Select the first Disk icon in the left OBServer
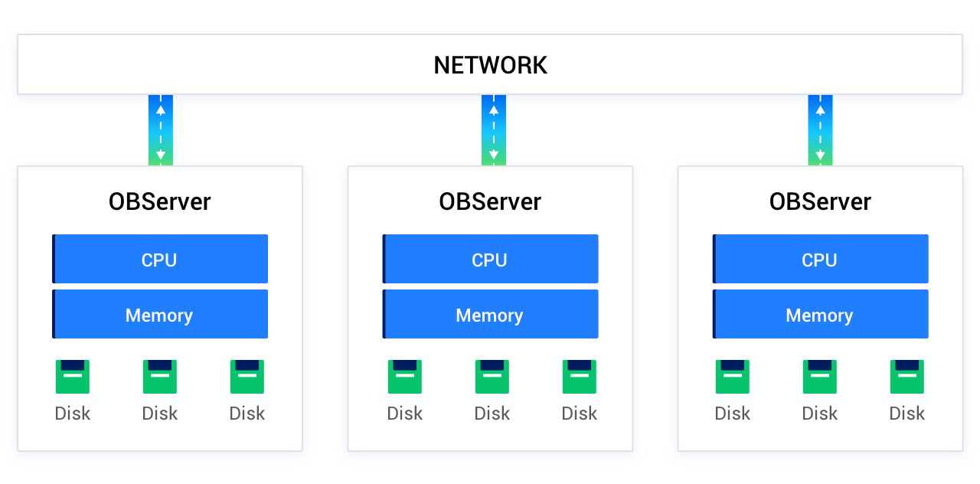This screenshot has height=484, width=980. [x=73, y=375]
